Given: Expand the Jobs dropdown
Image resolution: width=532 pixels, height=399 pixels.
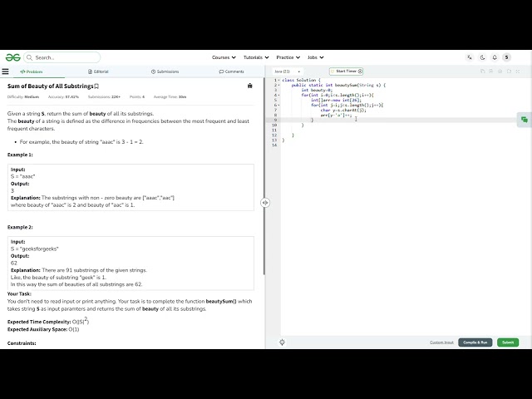Looking at the screenshot, I should (x=316, y=57).
